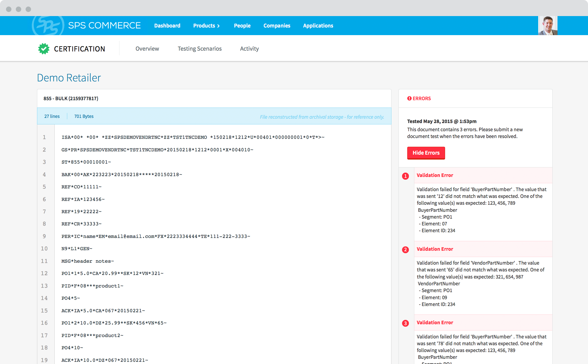This screenshot has height=364, width=588.
Task: Open the Applications menu item
Action: tap(318, 26)
